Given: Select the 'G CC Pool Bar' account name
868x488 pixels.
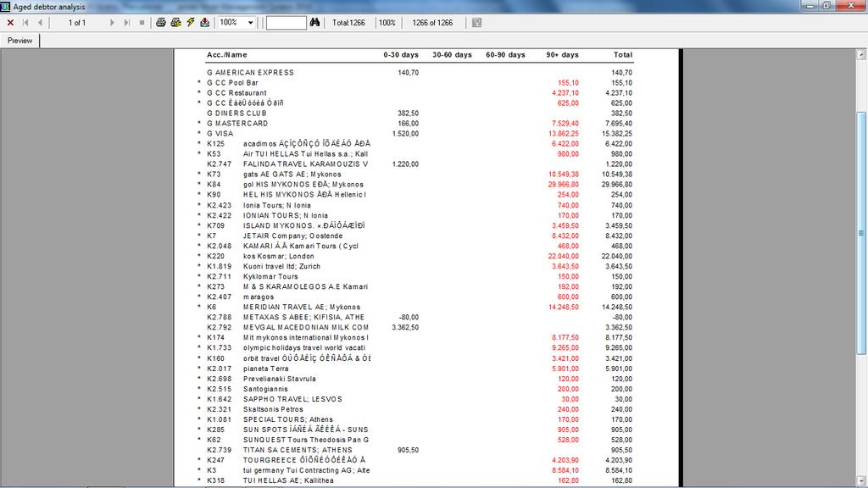Looking at the screenshot, I should [232, 82].
